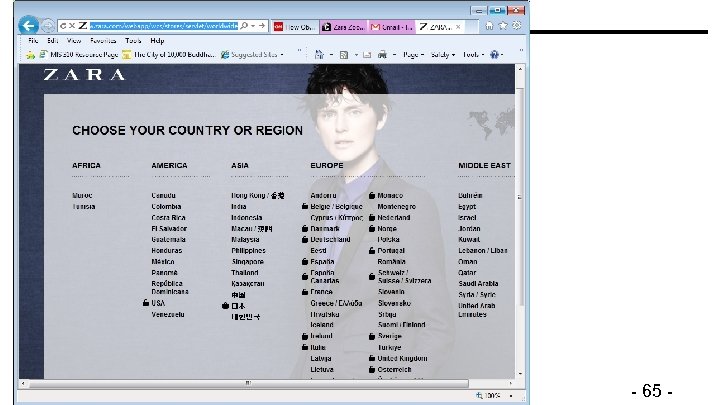Open dropdown arrow next to command bar Home
Viewport: 720px width, 405px height.
click(x=331, y=55)
